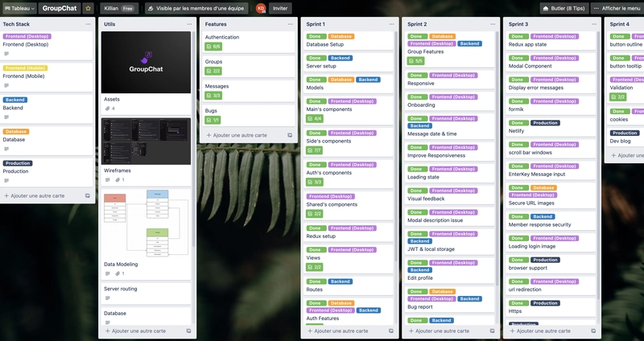Add another card to Utils list
The height and width of the screenshot is (341, 644).
pyautogui.click(x=135, y=331)
